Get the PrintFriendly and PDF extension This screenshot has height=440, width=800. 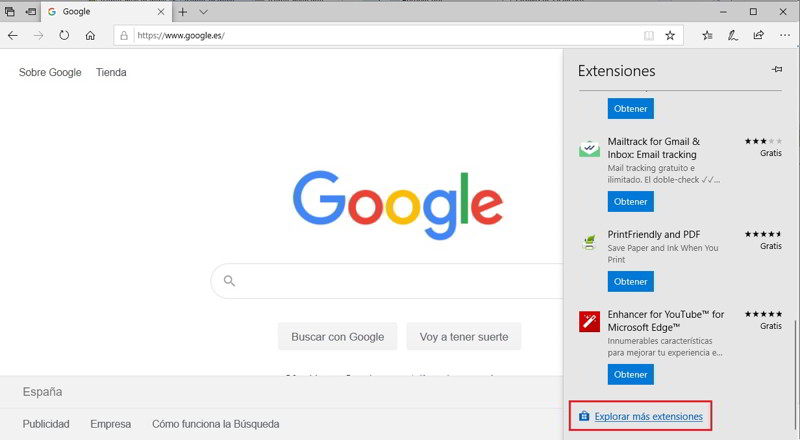[630, 281]
